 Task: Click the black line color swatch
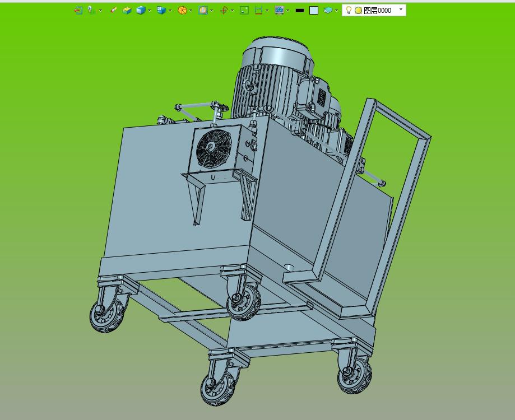coord(300,11)
